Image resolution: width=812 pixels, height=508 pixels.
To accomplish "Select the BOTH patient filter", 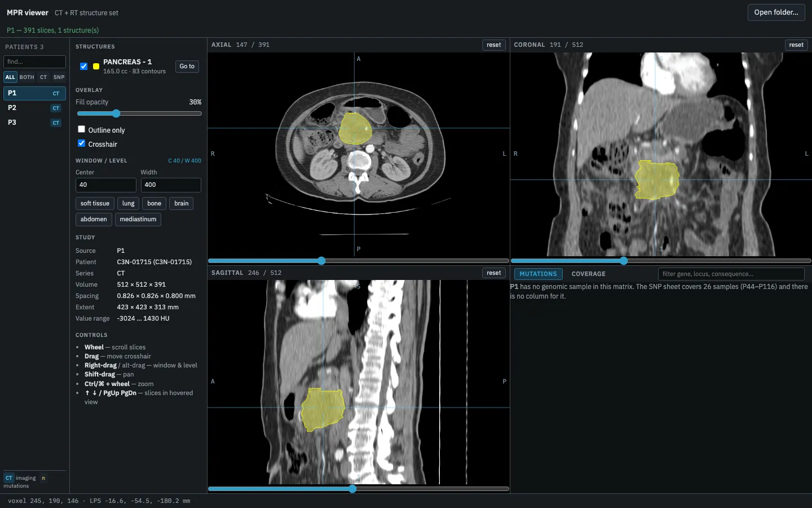I will pos(27,77).
